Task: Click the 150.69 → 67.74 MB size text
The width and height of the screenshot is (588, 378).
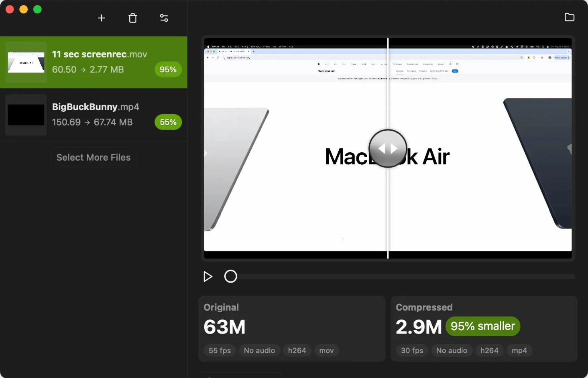Action: (92, 122)
